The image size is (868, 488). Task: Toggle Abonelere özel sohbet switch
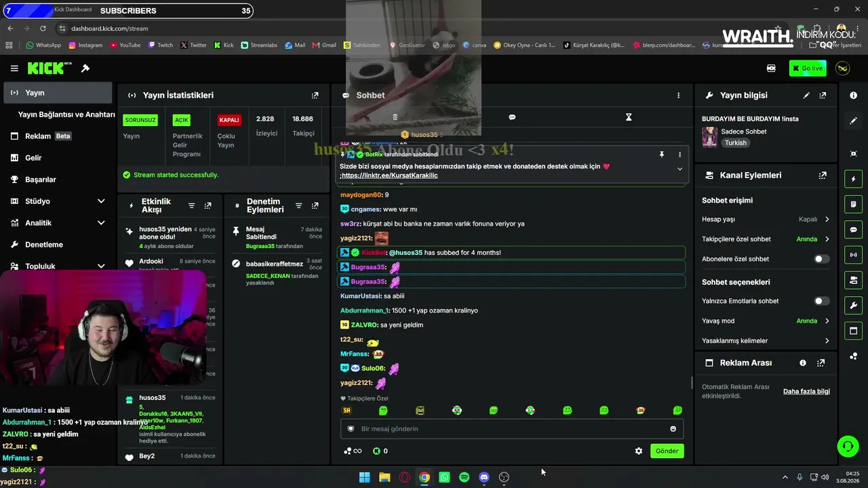coord(821,259)
